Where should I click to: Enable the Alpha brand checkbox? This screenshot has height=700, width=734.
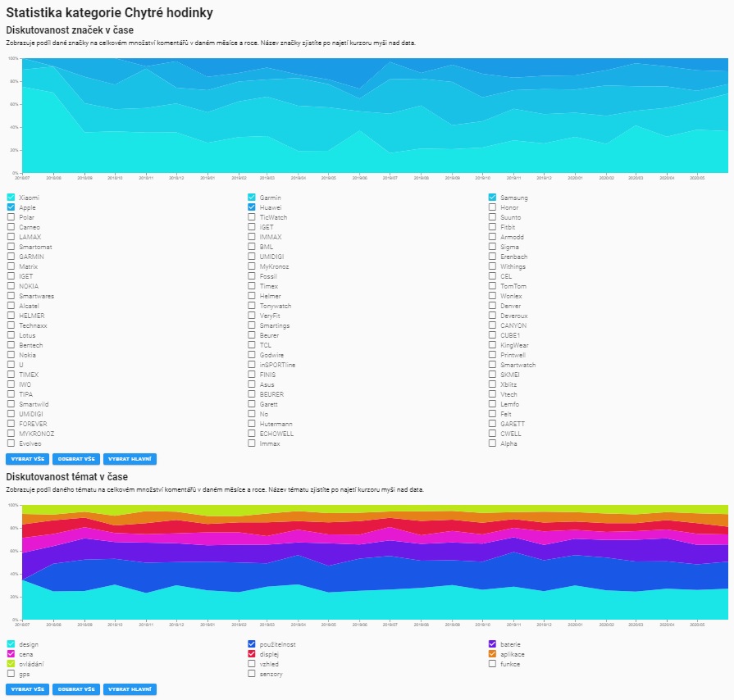(492, 443)
